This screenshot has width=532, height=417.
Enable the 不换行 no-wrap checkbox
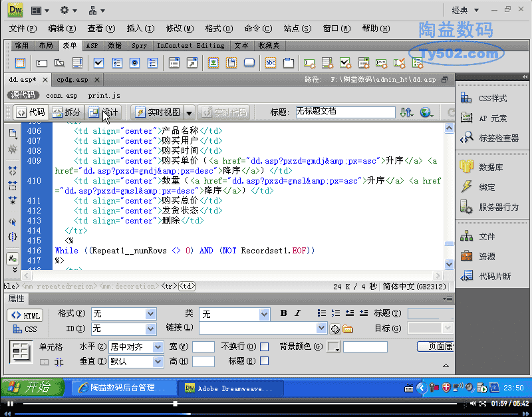265,347
